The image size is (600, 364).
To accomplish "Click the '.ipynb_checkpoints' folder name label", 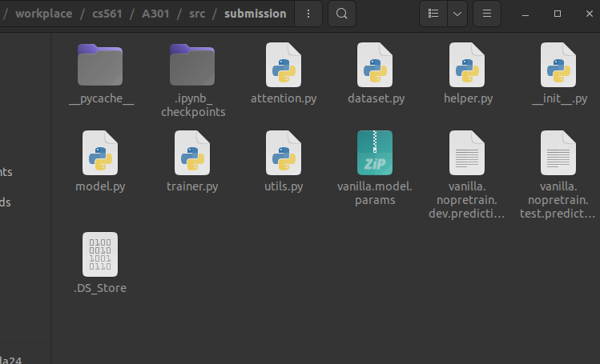I will 193,105.
